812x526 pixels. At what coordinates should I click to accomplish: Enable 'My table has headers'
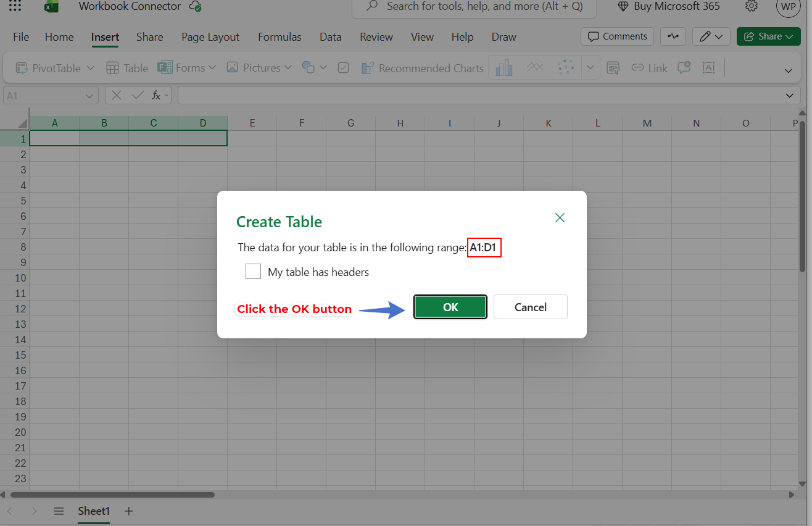253,271
